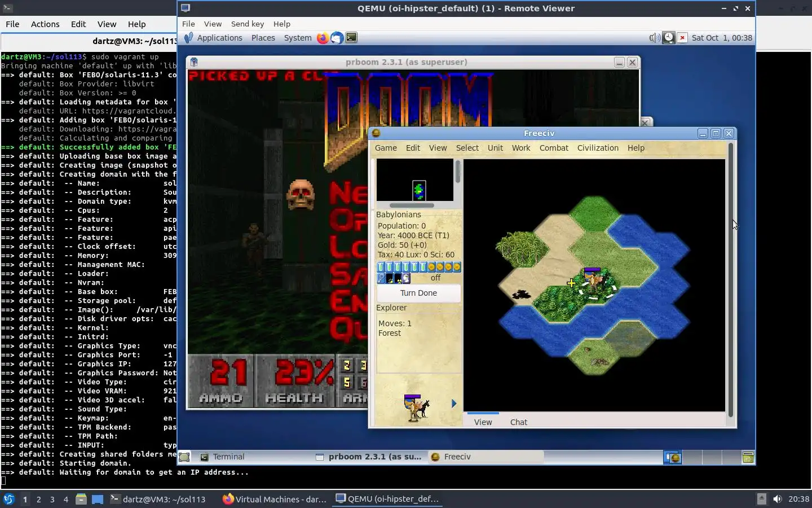Click the last gold coin tax icon
The width and height of the screenshot is (812, 508).
(x=457, y=267)
